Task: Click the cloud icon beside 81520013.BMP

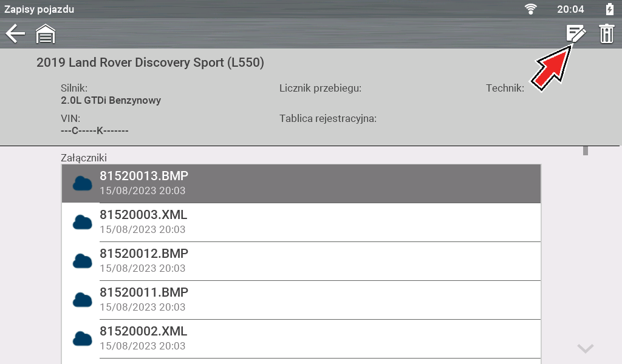Action: coord(82,183)
